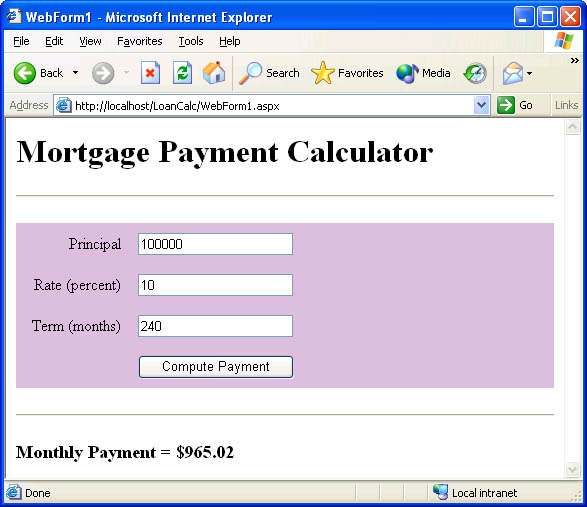Image resolution: width=587 pixels, height=507 pixels.
Task: Click the green Back arrow icon
Action: (25, 73)
